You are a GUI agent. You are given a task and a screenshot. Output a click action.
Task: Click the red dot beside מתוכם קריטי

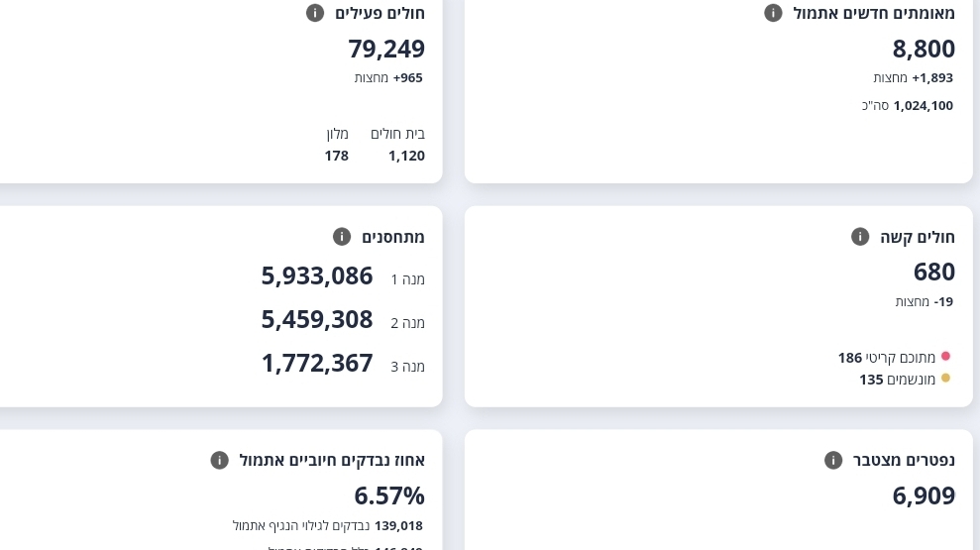[945, 356]
